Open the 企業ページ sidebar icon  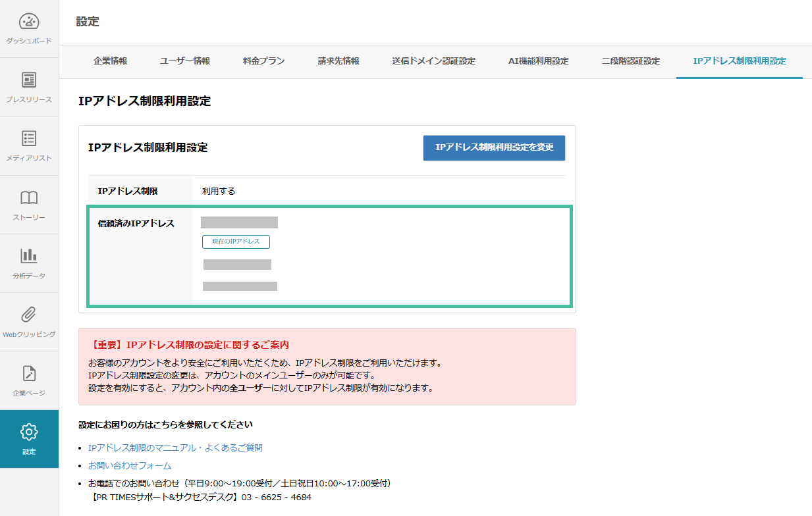(29, 380)
